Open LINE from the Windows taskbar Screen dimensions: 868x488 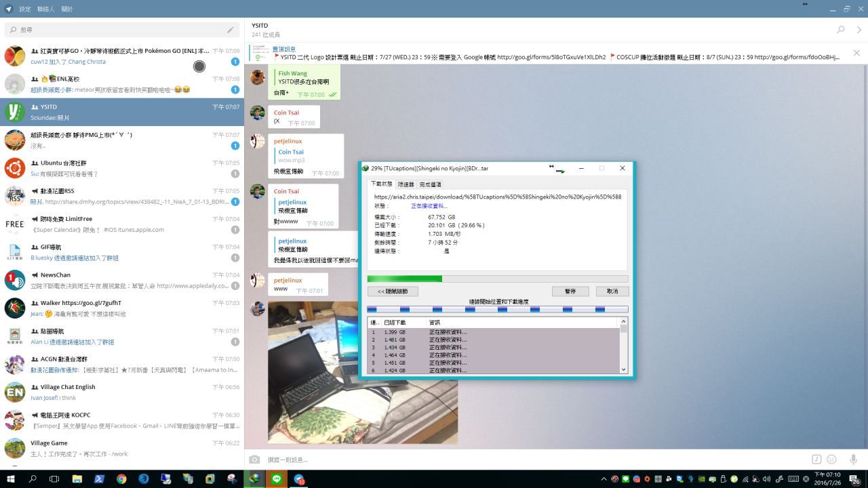pyautogui.click(x=277, y=479)
